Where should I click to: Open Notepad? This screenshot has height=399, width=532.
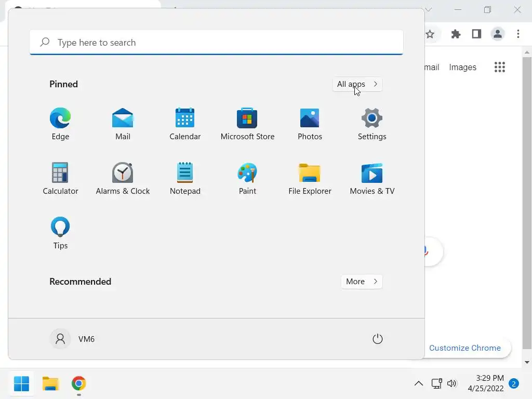point(185,179)
